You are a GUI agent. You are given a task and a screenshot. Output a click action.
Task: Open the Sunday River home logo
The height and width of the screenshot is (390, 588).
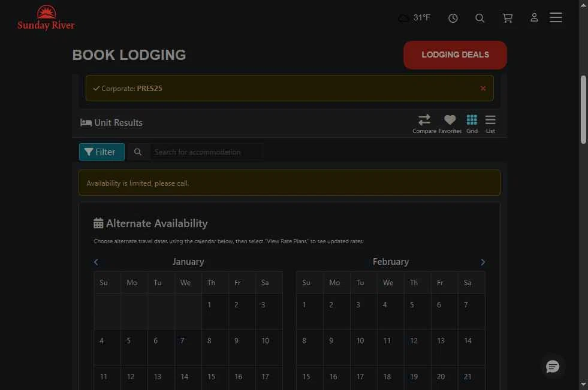(46, 17)
